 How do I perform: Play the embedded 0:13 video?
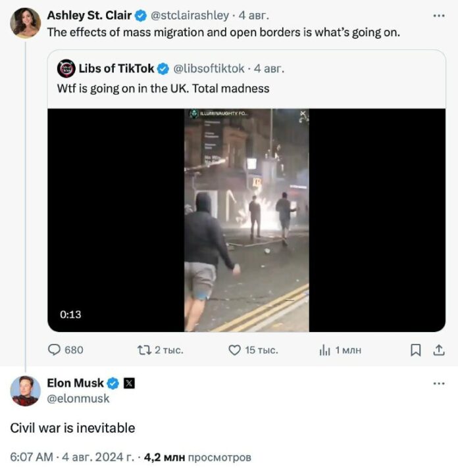pos(246,220)
